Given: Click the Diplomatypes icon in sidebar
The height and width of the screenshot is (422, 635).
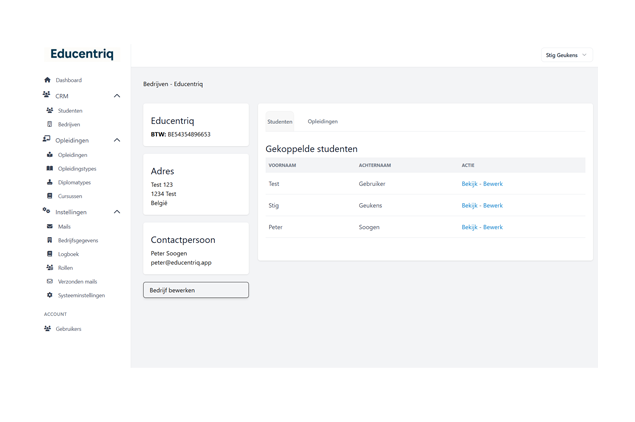Looking at the screenshot, I should (x=50, y=183).
